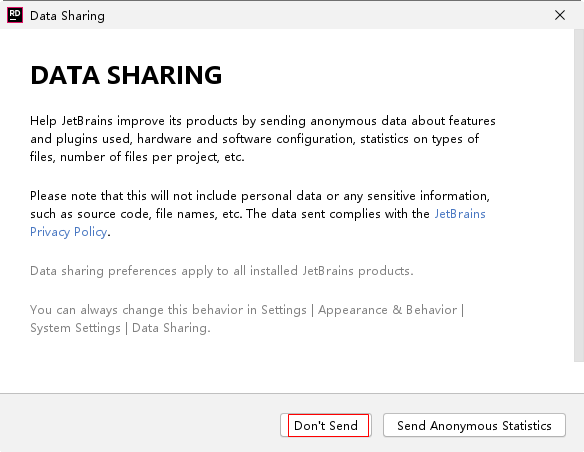This screenshot has height=452, width=584.
Task: Open the blue JetBrains link text
Action: (460, 214)
